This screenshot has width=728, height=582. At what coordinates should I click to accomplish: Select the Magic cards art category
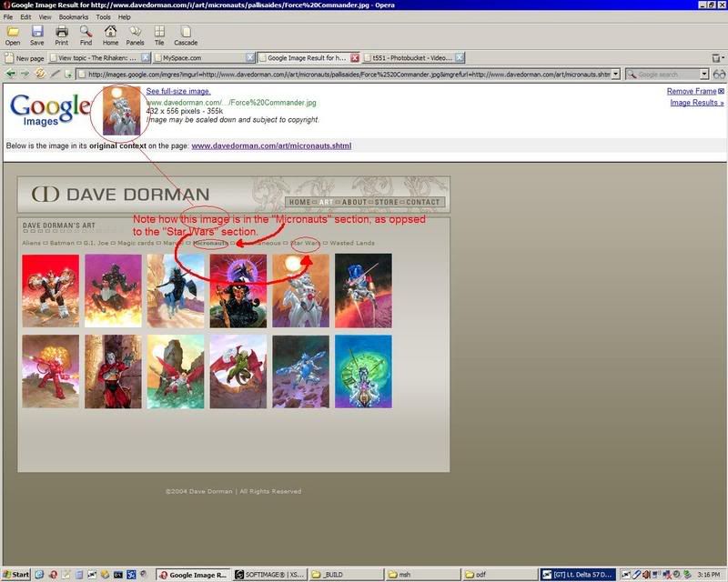[136, 243]
